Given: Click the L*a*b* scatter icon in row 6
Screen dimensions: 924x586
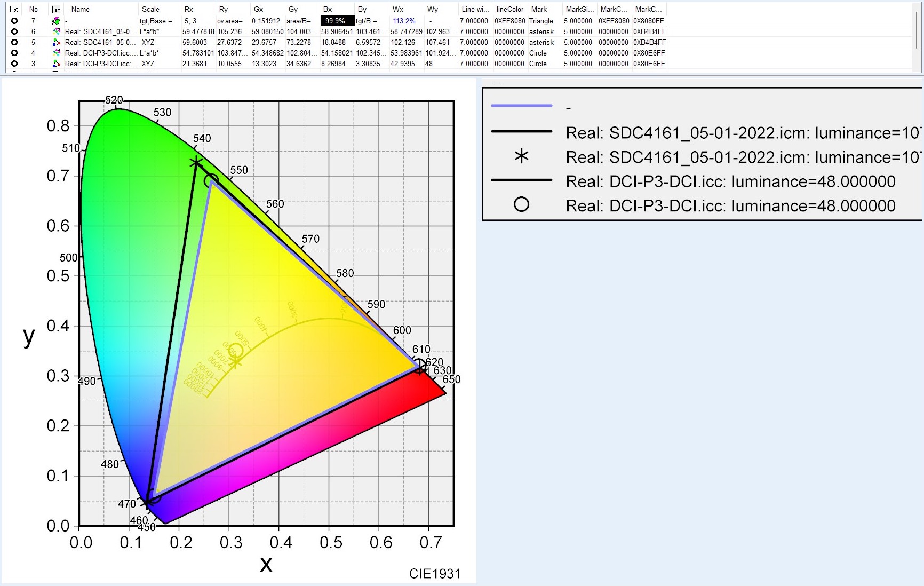Looking at the screenshot, I should pos(56,31).
